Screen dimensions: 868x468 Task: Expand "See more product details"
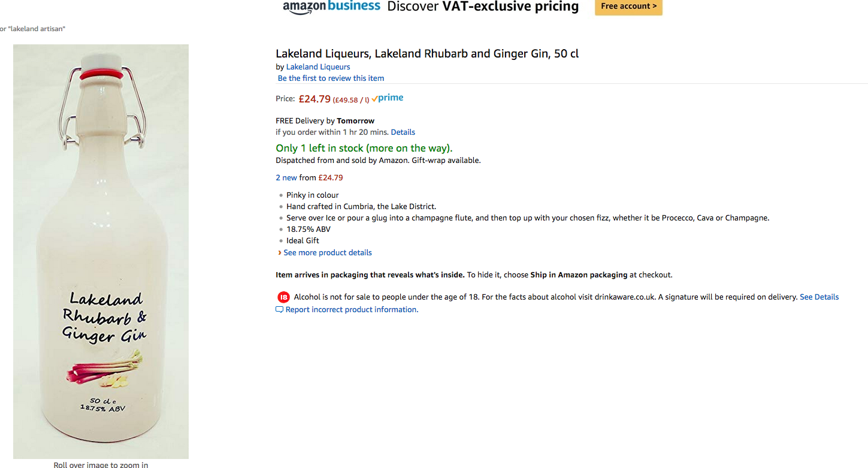tap(327, 253)
